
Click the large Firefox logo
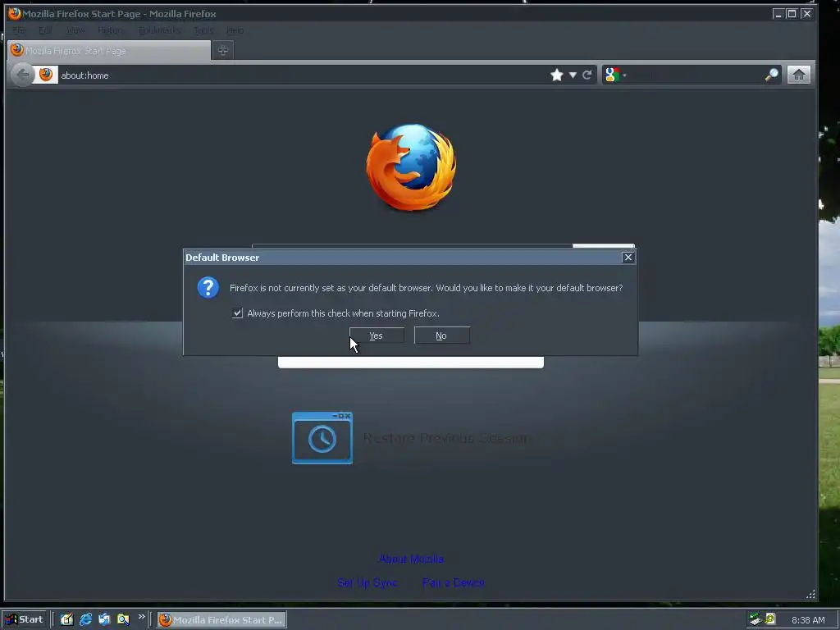pyautogui.click(x=412, y=167)
